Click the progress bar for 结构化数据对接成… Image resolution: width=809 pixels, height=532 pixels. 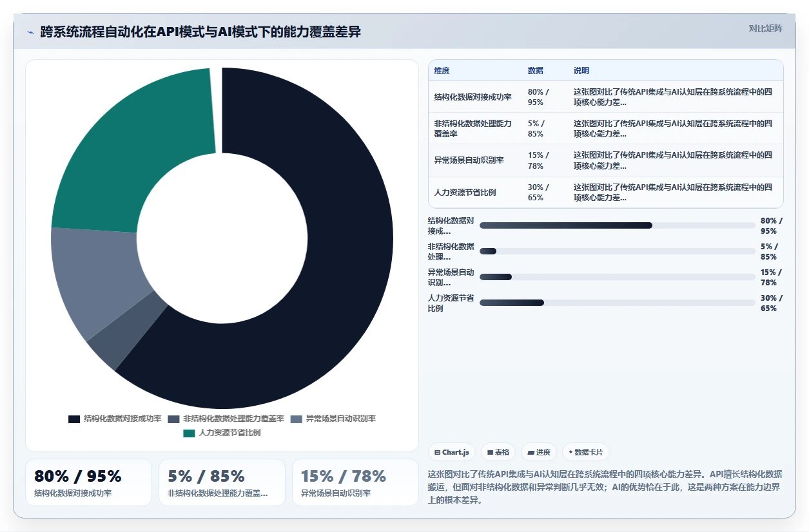[x=618, y=225]
